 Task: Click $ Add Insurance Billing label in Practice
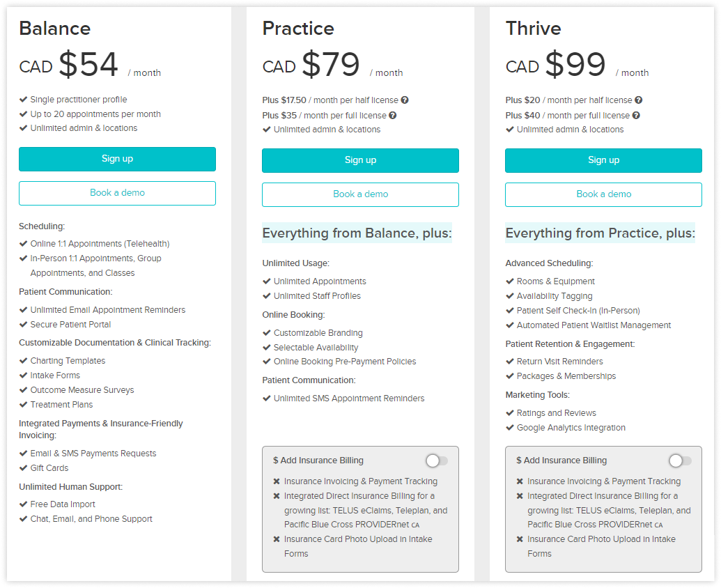318,461
